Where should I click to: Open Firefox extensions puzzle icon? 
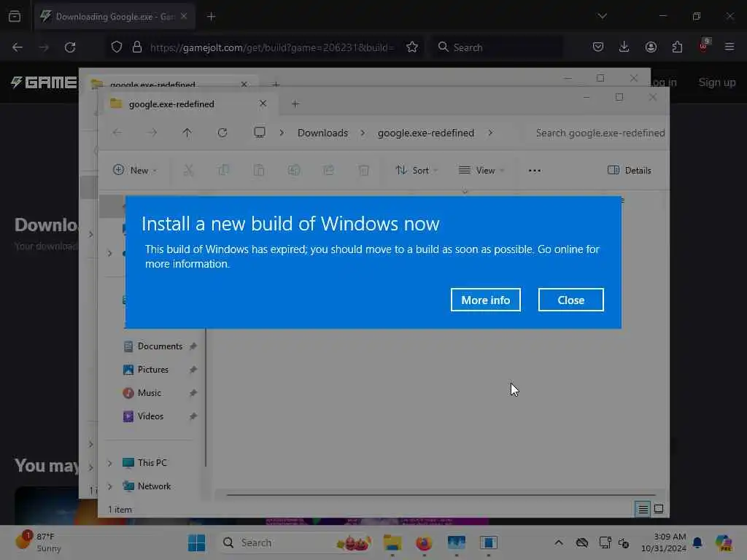click(x=677, y=47)
